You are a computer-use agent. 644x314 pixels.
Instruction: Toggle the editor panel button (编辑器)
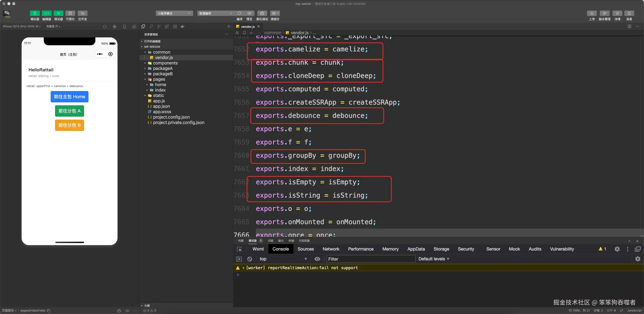pyautogui.click(x=46, y=13)
